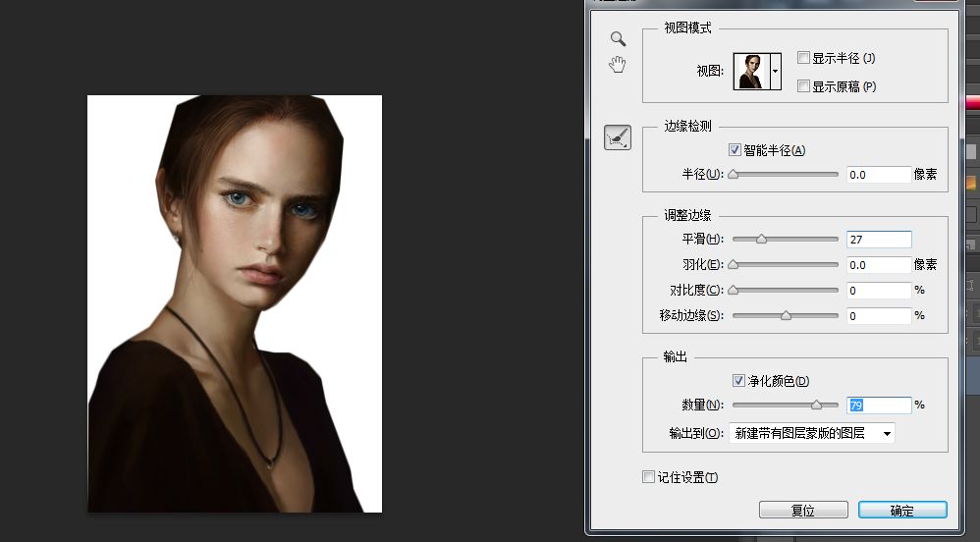Click the 半径(U) slider handle
Image resolution: width=980 pixels, height=542 pixels.
[x=734, y=175]
